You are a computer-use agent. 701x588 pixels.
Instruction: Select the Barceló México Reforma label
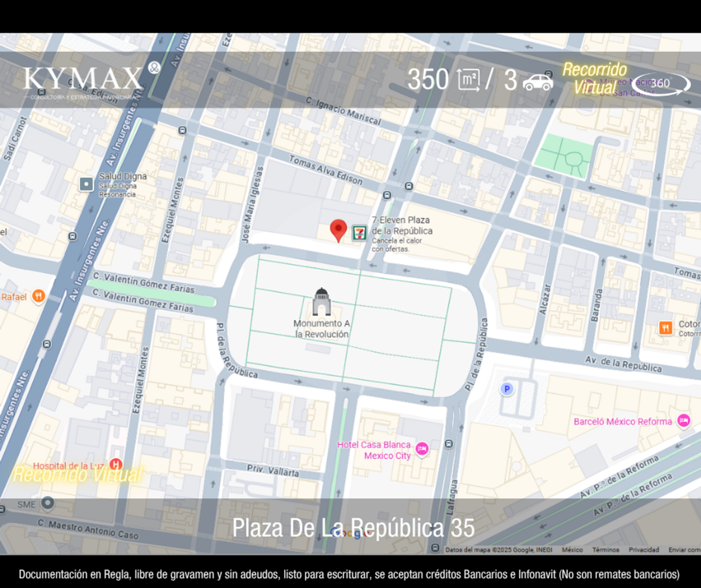[x=623, y=421]
